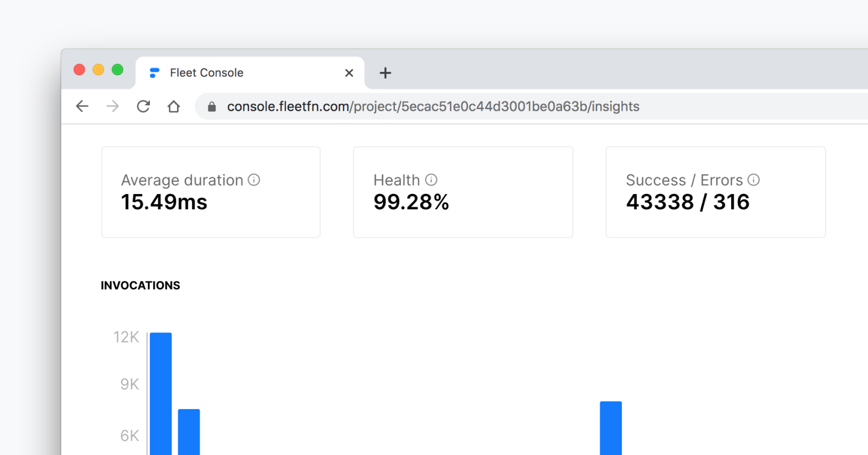This screenshot has width=868, height=455.
Task: Click the INVOCATIONS section heading
Action: 140,285
